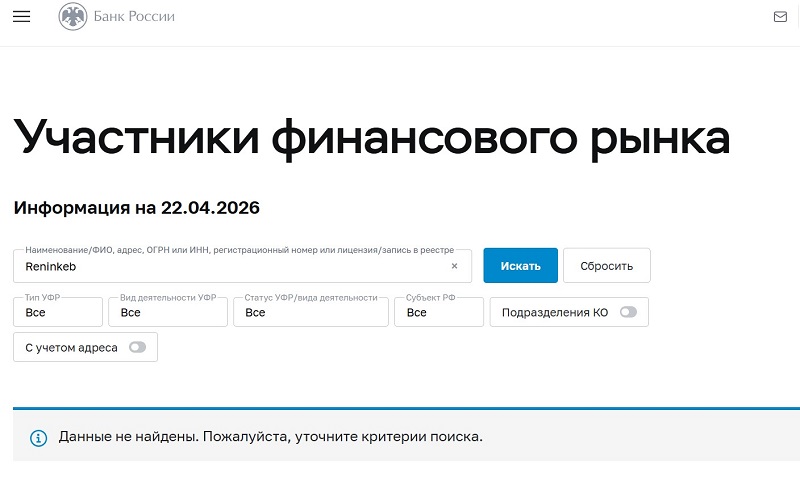Toggle the С учетом адреса switch
Image resolution: width=800 pixels, height=482 pixels.
[137, 347]
